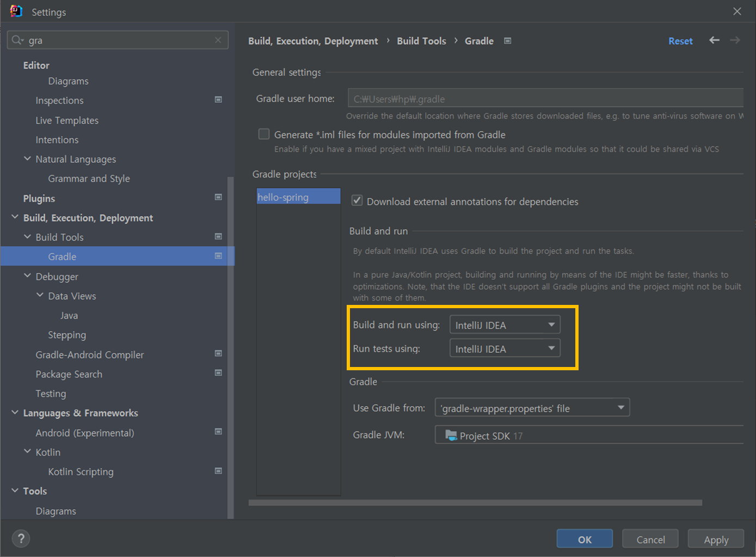Click the Cancel button

coord(650,539)
